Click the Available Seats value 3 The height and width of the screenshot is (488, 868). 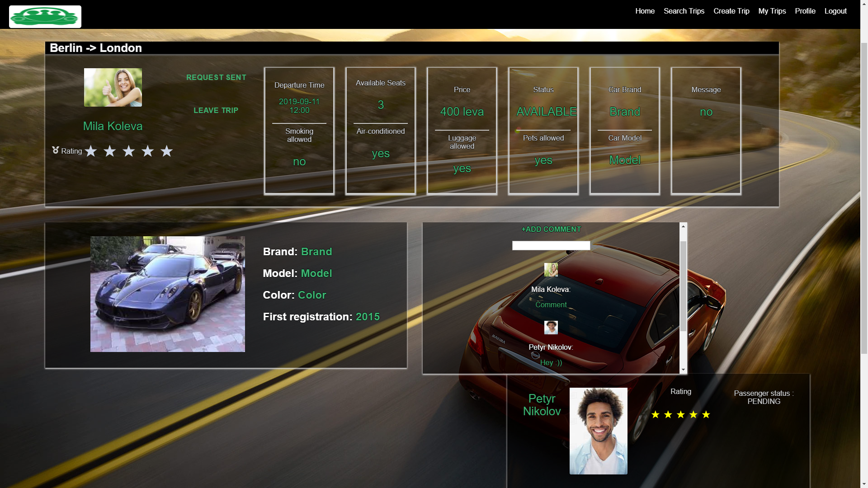[381, 105]
